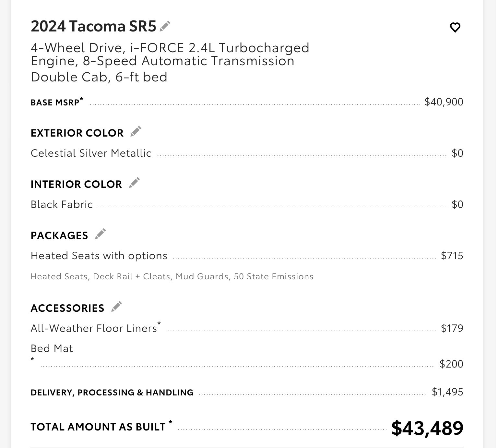Edit Packages using the pencil icon
Image resolution: width=498 pixels, height=448 pixels.
tap(100, 234)
